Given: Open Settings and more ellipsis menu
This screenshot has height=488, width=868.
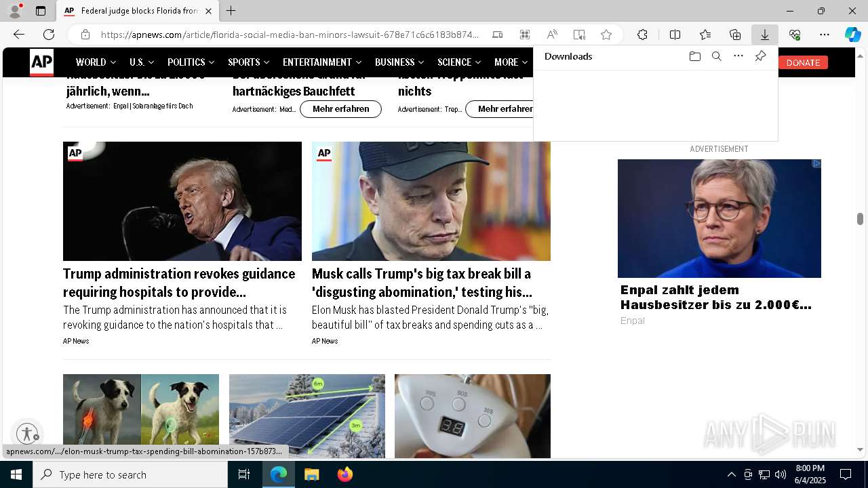Looking at the screenshot, I should click(825, 35).
